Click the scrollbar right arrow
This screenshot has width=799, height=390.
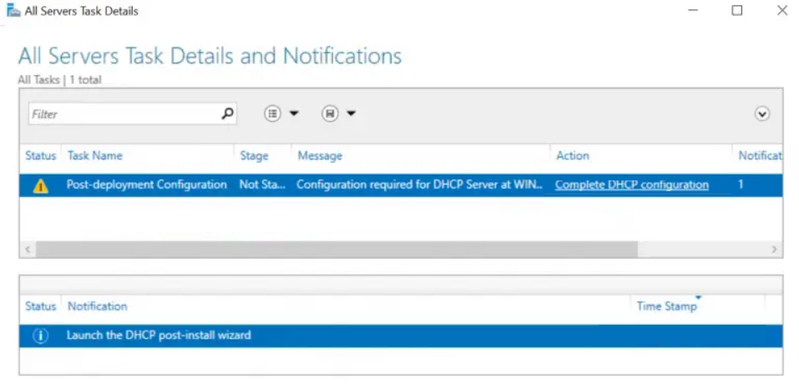pos(774,249)
